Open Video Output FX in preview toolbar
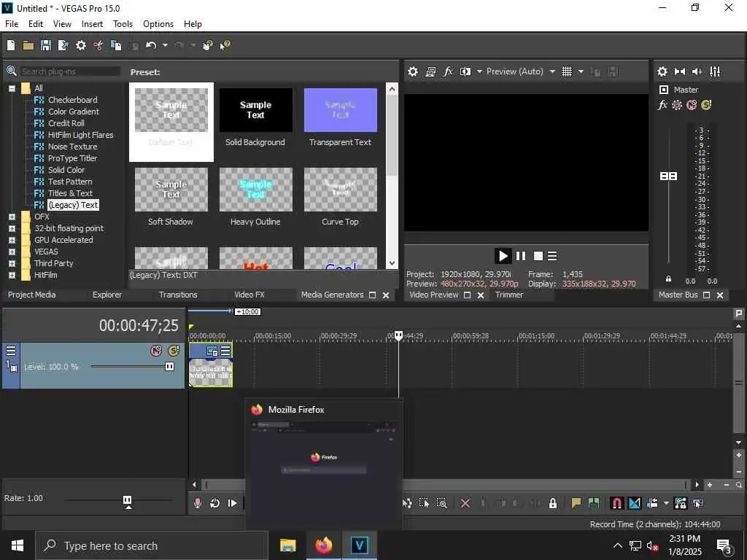 coord(448,71)
